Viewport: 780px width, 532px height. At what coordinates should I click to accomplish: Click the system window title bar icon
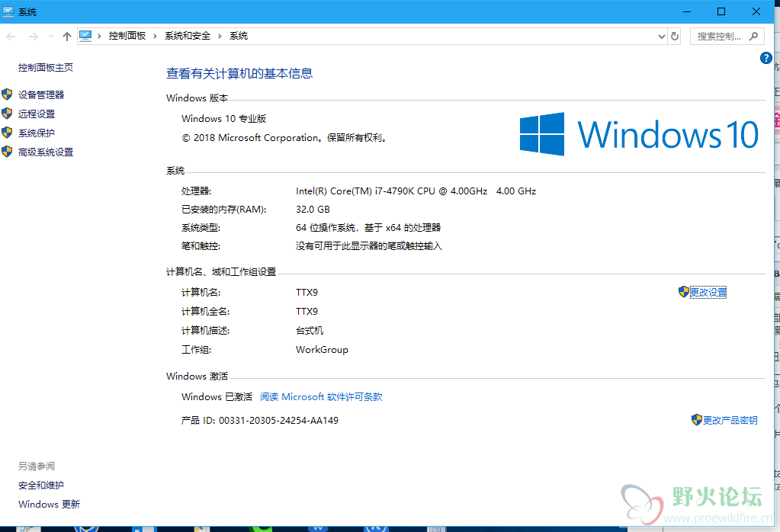click(8, 11)
